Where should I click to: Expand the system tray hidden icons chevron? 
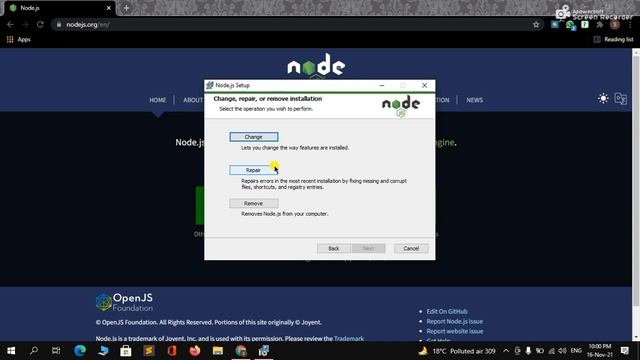(506, 351)
